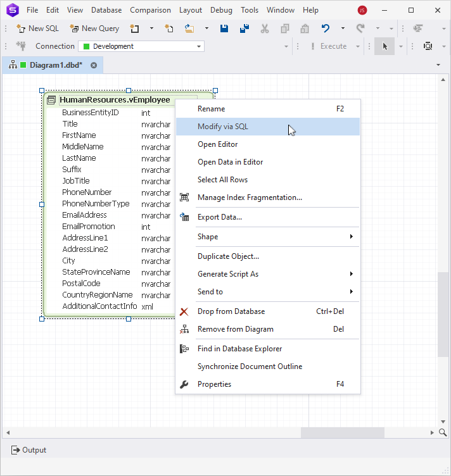Click the red JS user account icon
The width and height of the screenshot is (451, 476).
point(362,10)
